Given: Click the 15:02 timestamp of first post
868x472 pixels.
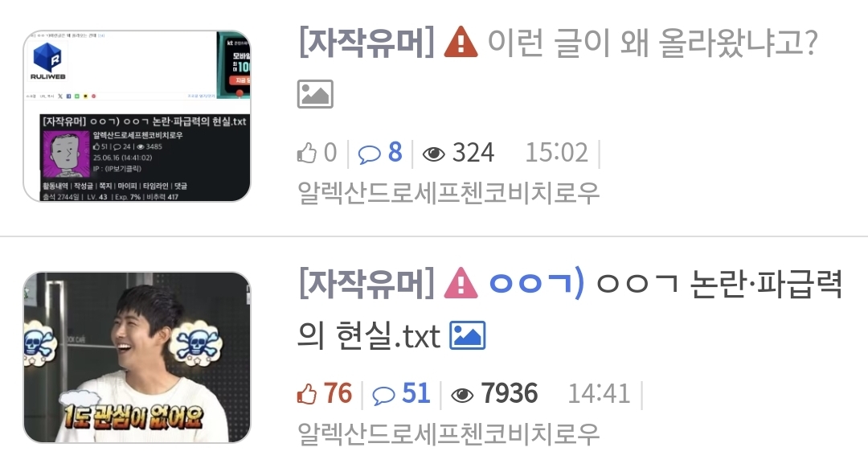Looking at the screenshot, I should tap(556, 153).
